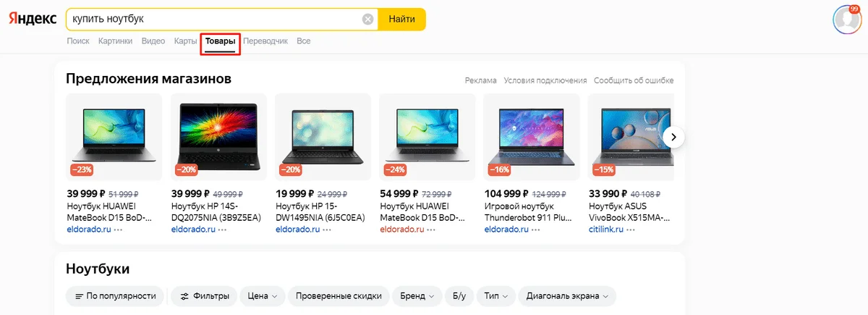The width and height of the screenshot is (868, 315).
Task: Open the Фильтры sliders icon button
Action: [205, 295]
